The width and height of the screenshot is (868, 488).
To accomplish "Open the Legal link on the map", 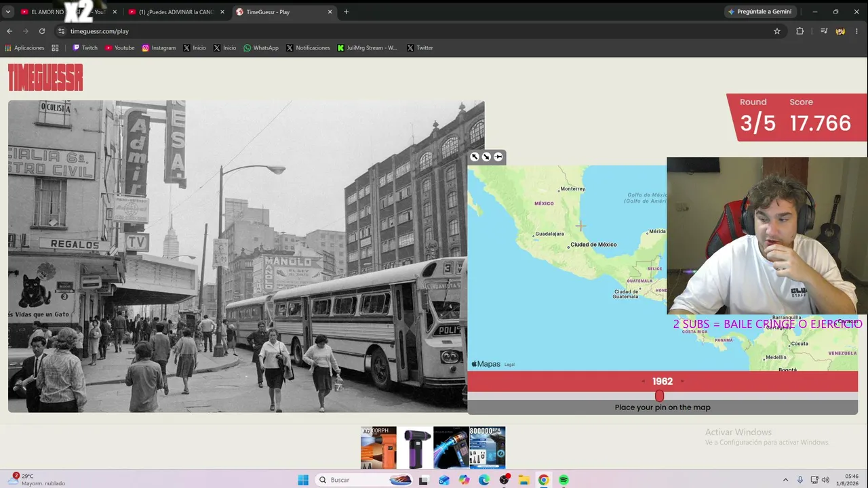I will coord(509,365).
